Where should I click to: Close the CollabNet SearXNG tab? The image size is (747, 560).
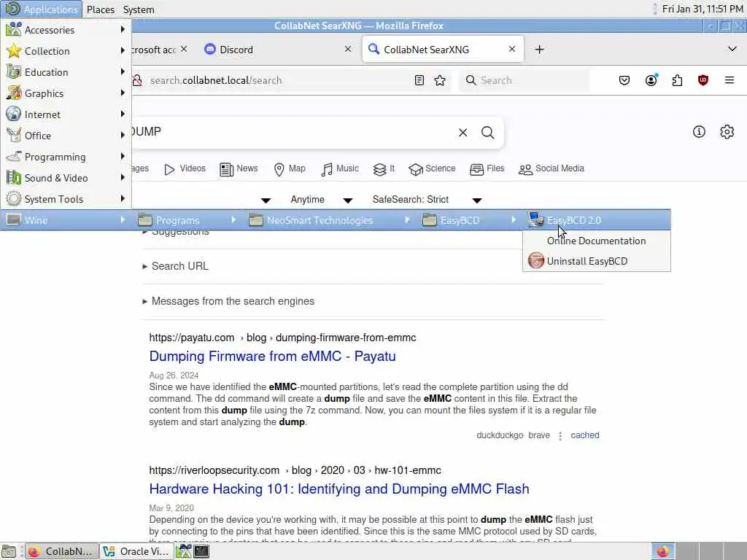click(x=511, y=49)
